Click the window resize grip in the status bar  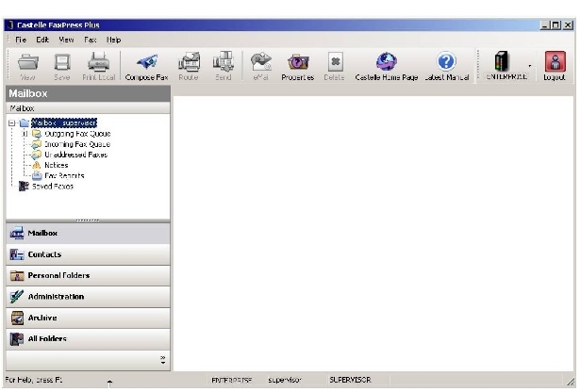point(571,381)
